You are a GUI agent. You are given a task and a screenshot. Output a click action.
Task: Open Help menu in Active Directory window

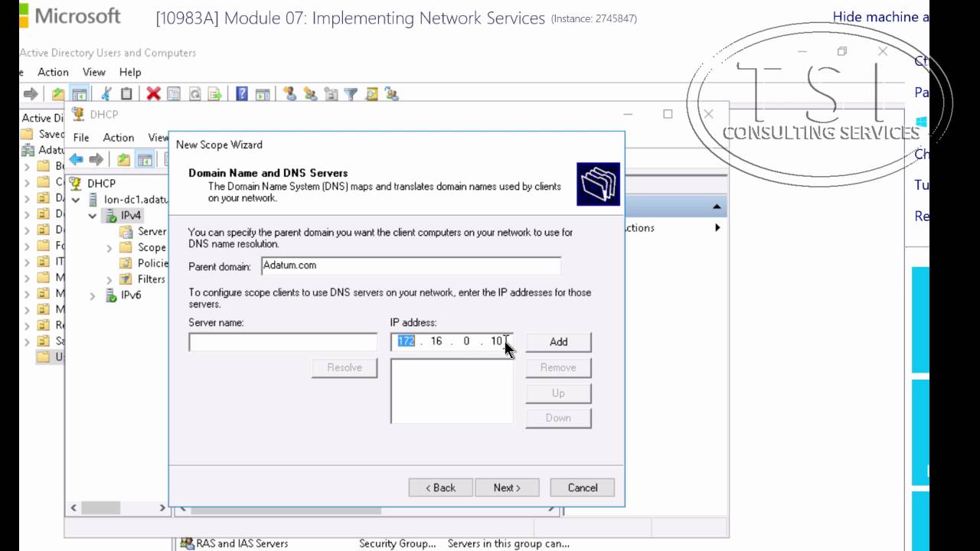(130, 72)
